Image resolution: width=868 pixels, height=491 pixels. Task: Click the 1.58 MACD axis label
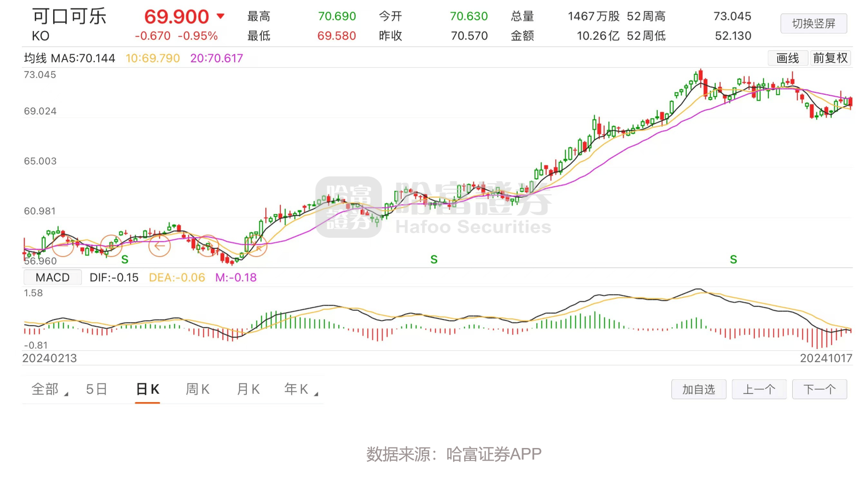[33, 293]
